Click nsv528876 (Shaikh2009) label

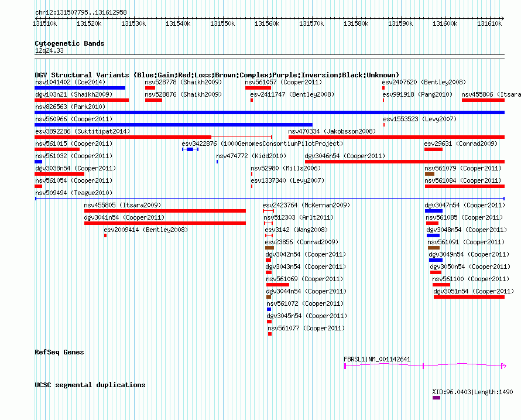tap(183, 94)
